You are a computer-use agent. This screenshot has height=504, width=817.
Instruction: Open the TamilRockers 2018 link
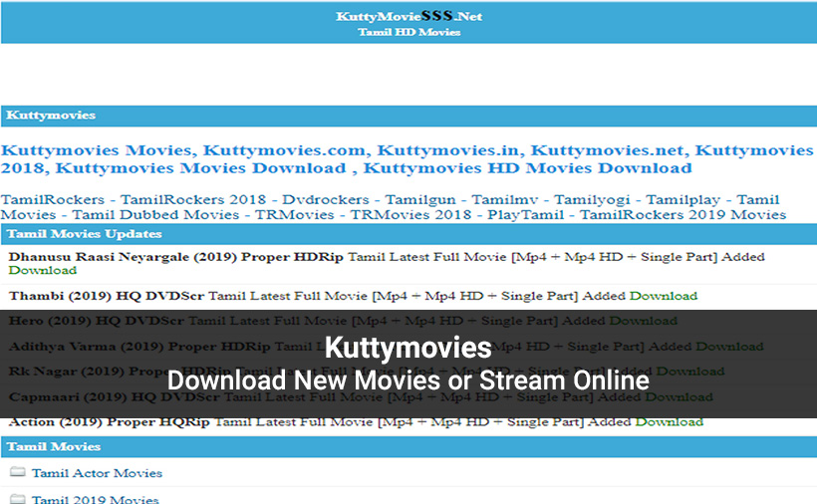pos(193,199)
